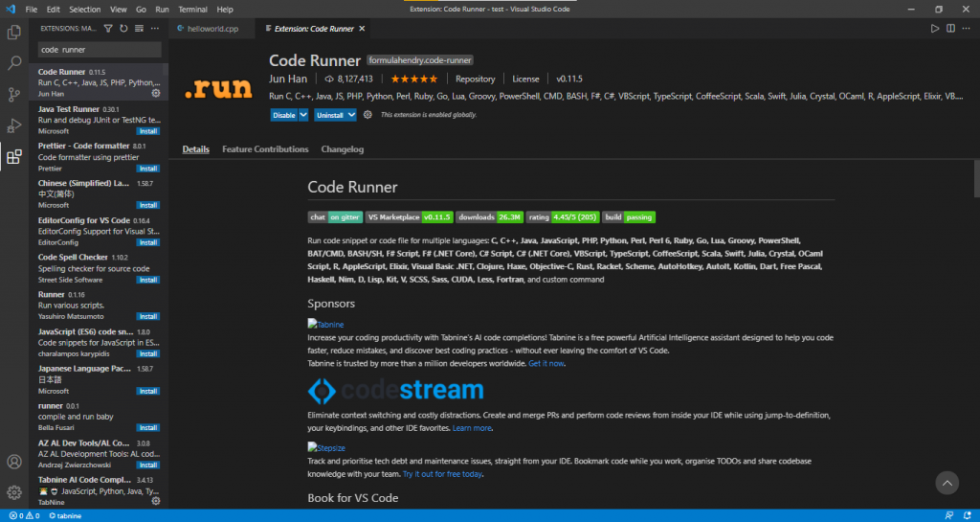Install Japanese Language Pack

point(148,391)
